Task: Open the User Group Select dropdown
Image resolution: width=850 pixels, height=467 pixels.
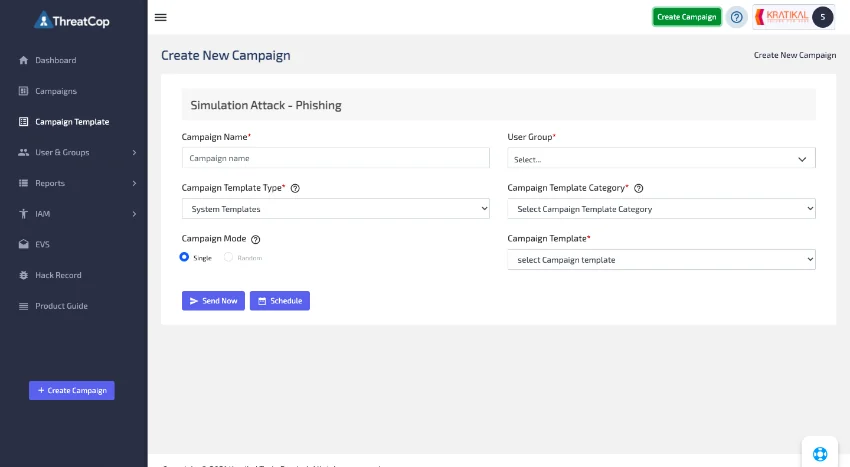Action: [661, 158]
